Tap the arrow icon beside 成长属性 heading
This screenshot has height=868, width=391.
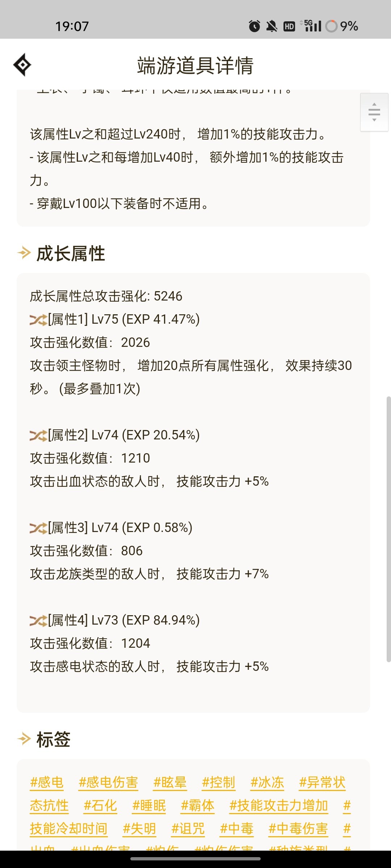tap(24, 253)
